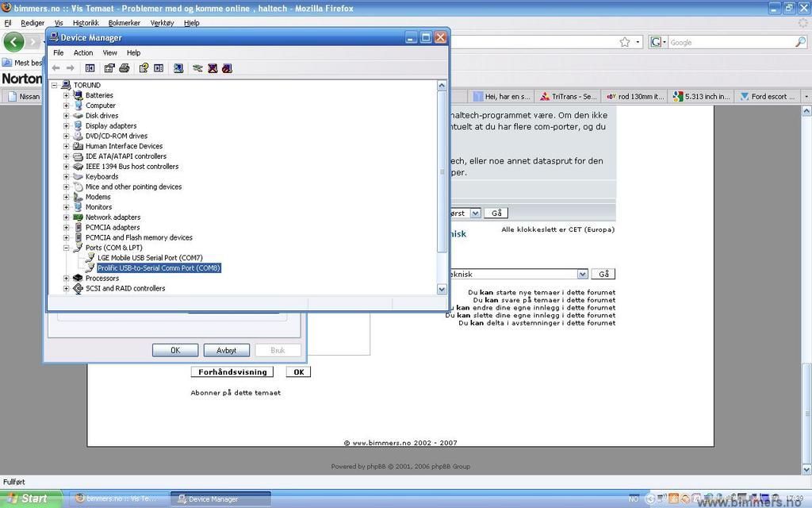Open the View menu in Device Manager
The image size is (812, 508).
pyautogui.click(x=109, y=53)
